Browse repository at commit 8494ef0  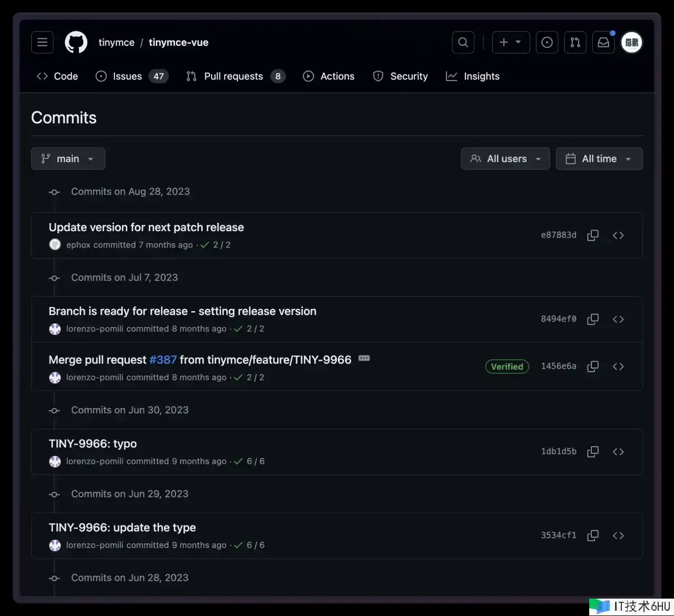(618, 320)
